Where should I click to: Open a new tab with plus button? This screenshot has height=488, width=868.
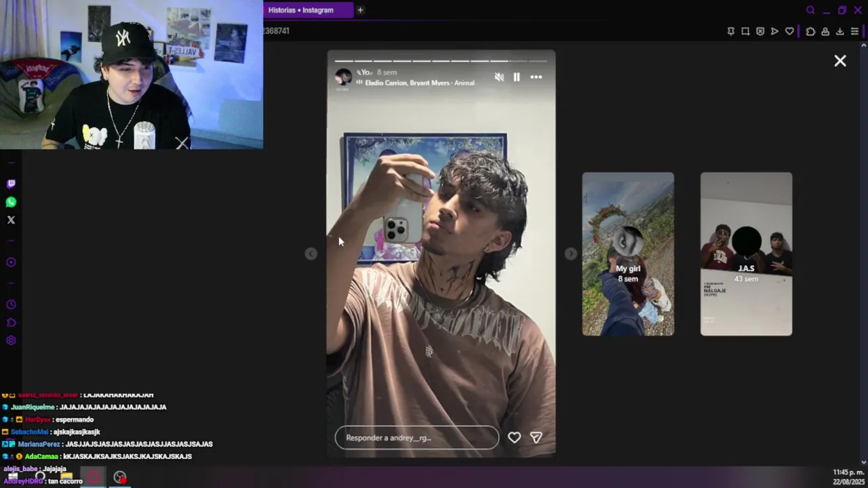pyautogui.click(x=360, y=10)
